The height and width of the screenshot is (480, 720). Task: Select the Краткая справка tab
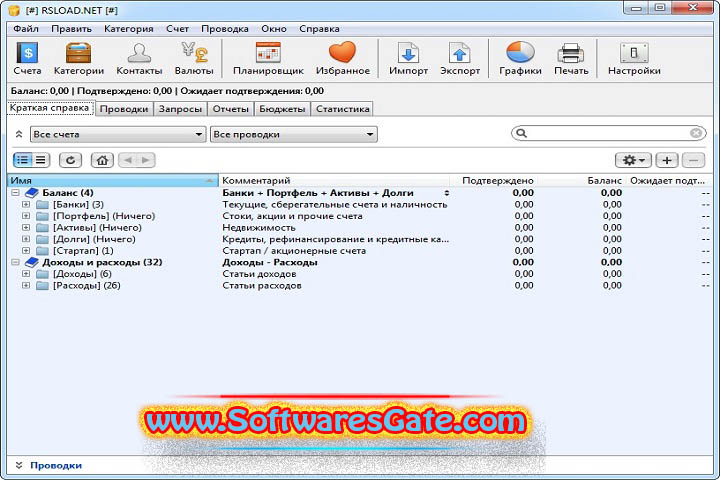click(50, 108)
